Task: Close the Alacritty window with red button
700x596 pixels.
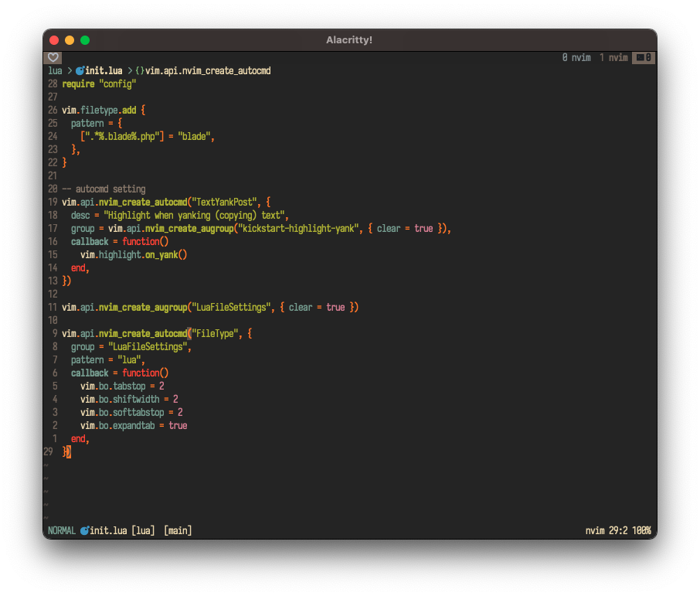Action: (x=54, y=40)
